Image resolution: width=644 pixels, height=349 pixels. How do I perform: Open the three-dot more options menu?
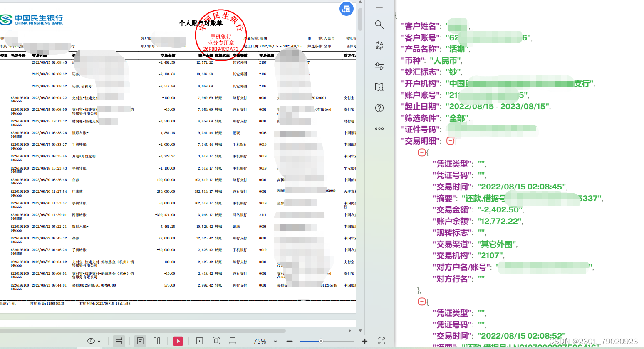coord(379,129)
